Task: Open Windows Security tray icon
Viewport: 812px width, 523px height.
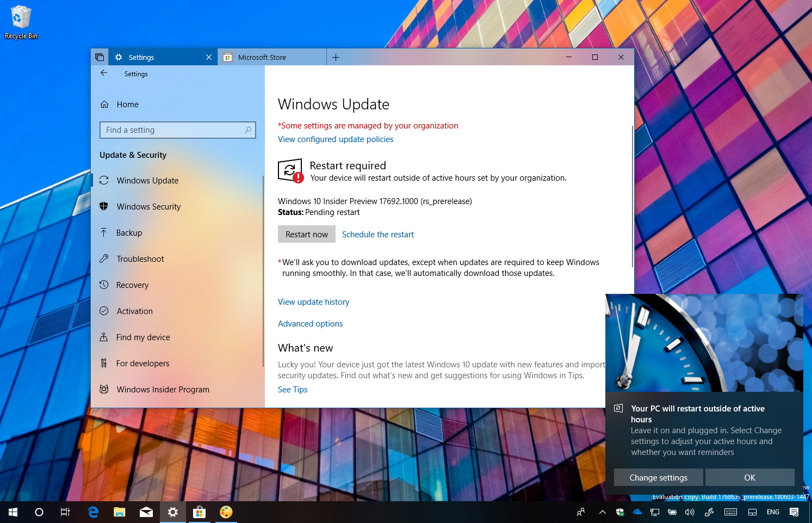Action: 620,512
